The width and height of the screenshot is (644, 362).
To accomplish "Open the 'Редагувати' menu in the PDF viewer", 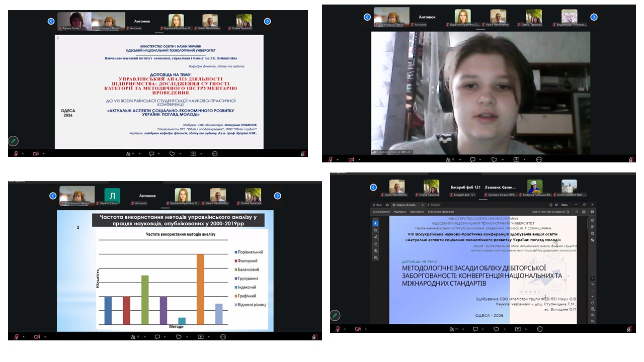I will (x=399, y=212).
